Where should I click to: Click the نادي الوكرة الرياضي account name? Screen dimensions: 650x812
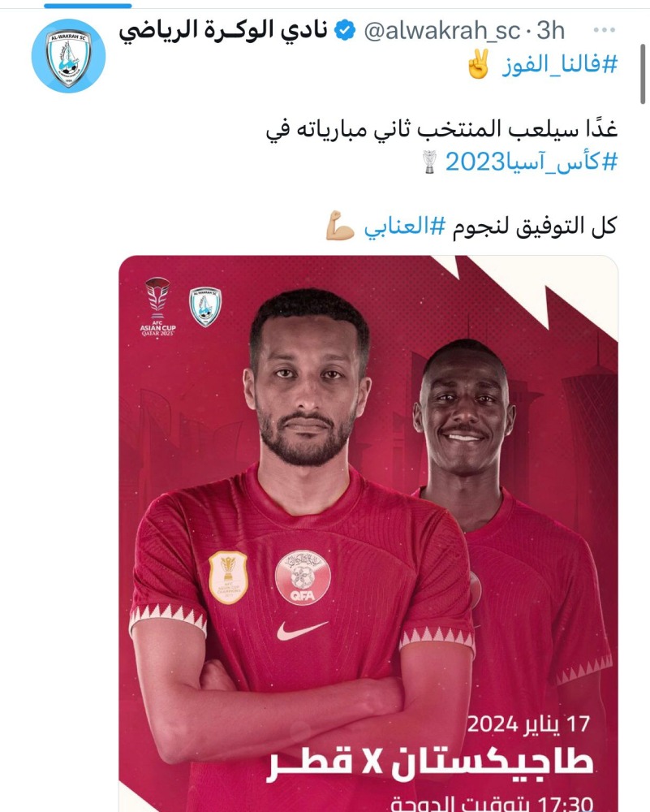coord(224,30)
